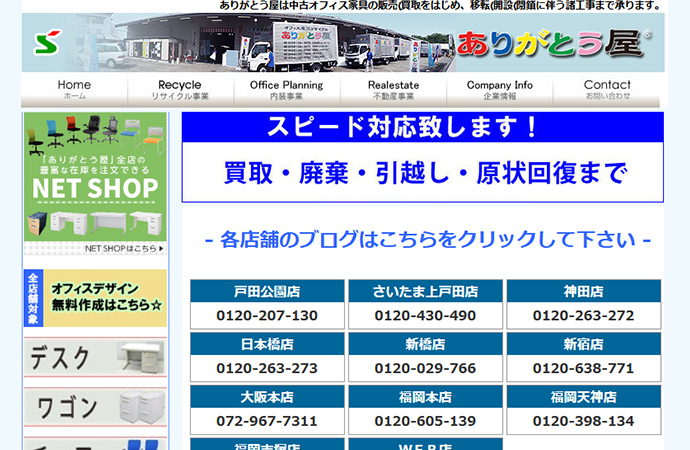Viewport: 690px width, 450px height.
Task: Click phone number 0120-605-139
Action: pyautogui.click(x=426, y=421)
